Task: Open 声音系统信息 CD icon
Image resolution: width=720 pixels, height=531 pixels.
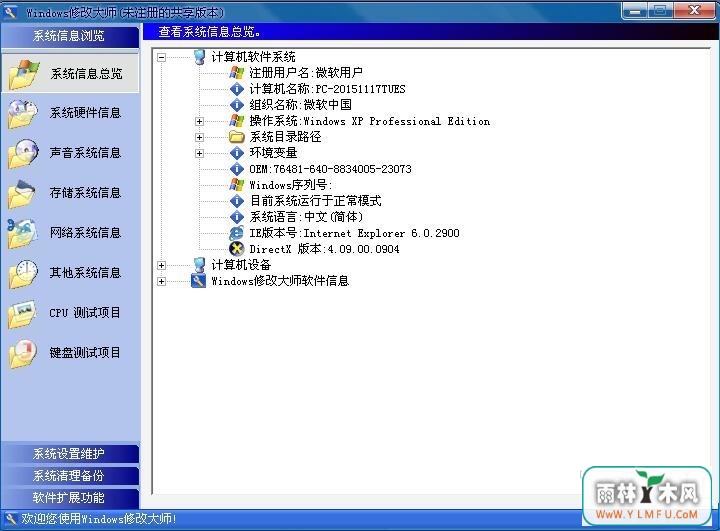Action: [x=23, y=153]
